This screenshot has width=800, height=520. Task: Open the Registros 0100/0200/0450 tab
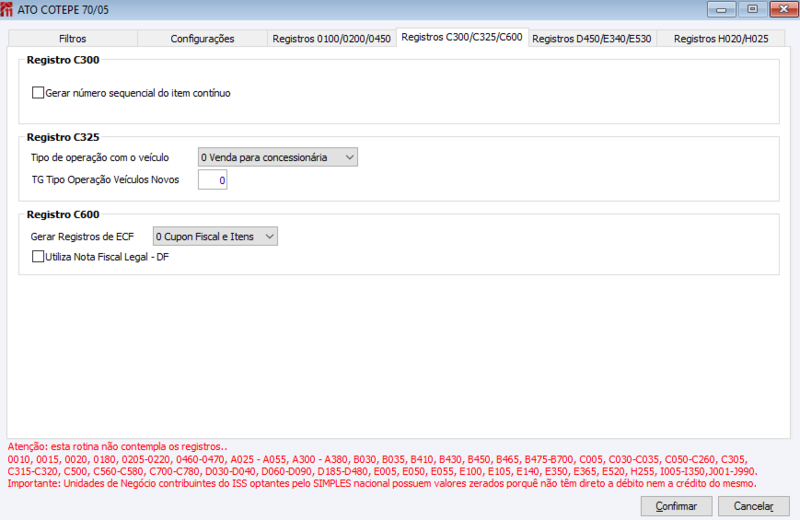pyautogui.click(x=332, y=39)
